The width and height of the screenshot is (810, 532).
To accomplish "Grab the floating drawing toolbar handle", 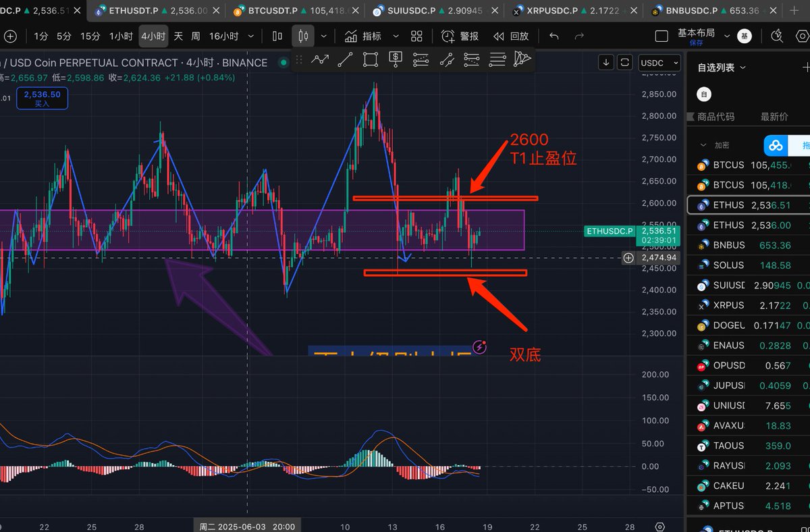I will (x=299, y=59).
